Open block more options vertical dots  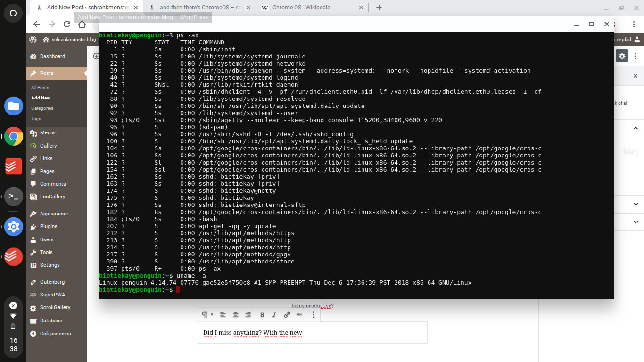coord(314,315)
